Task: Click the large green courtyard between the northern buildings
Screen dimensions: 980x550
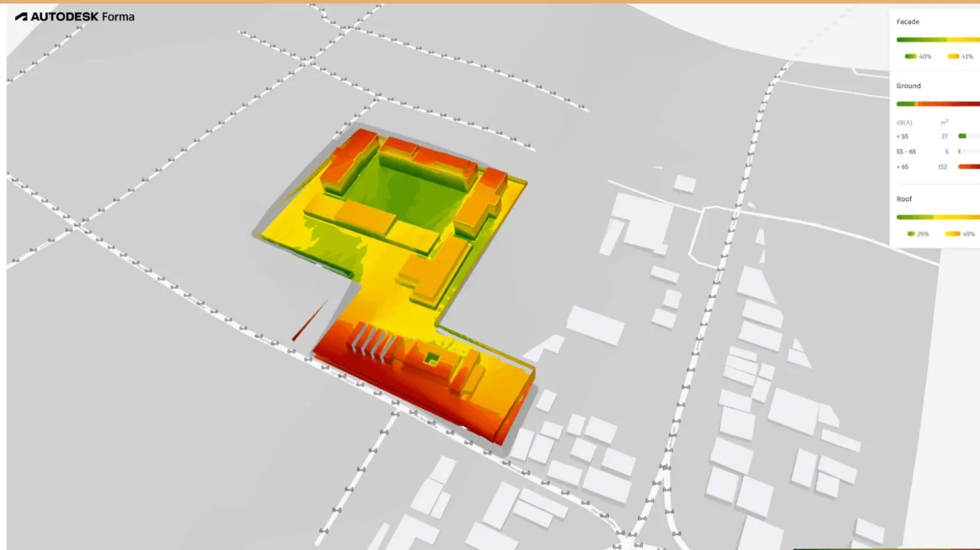Action: click(x=406, y=191)
